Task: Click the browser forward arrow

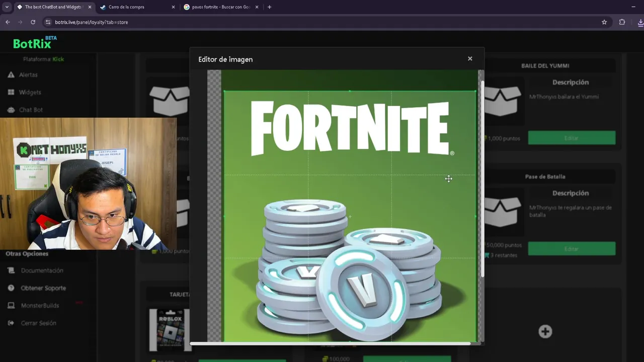Action: 20,22
